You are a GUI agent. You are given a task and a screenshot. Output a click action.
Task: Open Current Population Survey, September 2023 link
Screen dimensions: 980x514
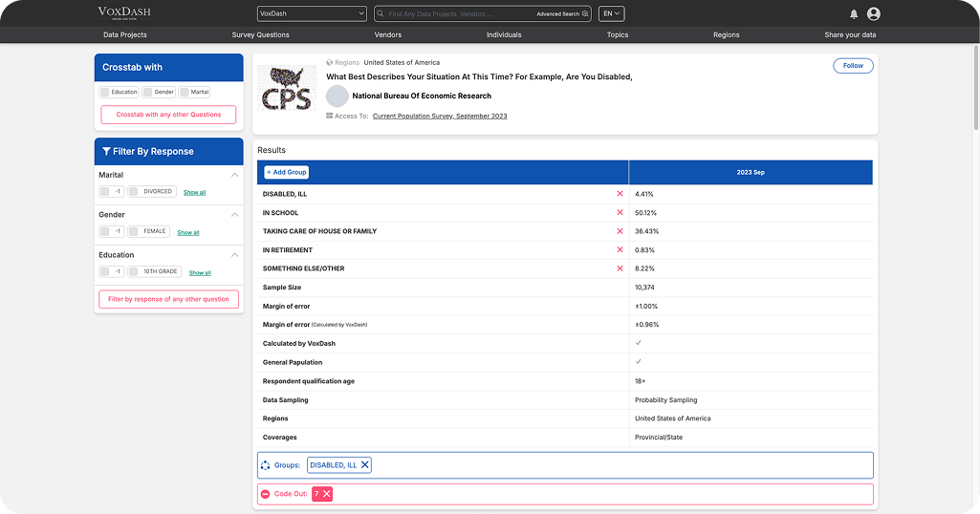point(440,117)
